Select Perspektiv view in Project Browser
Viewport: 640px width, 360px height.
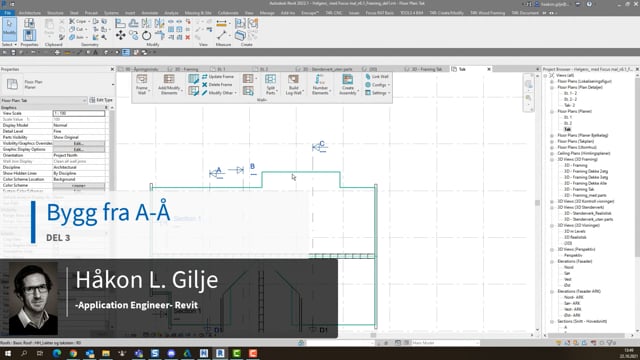click(x=573, y=255)
